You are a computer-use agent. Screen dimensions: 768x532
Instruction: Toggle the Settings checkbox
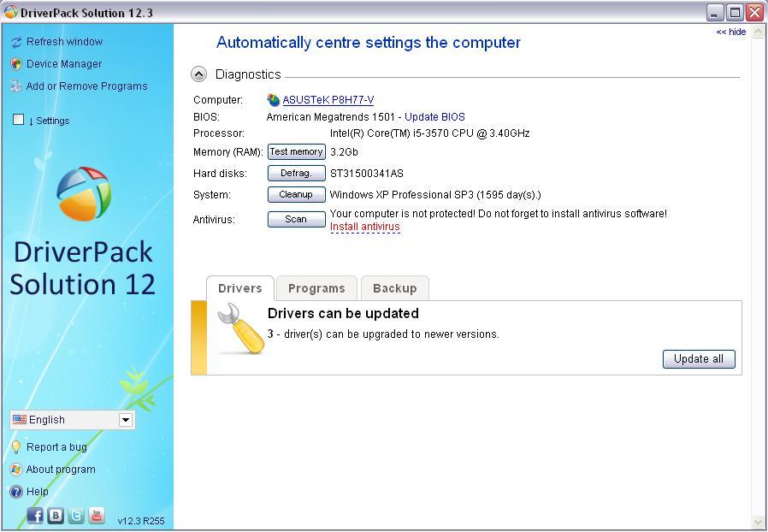(x=18, y=120)
